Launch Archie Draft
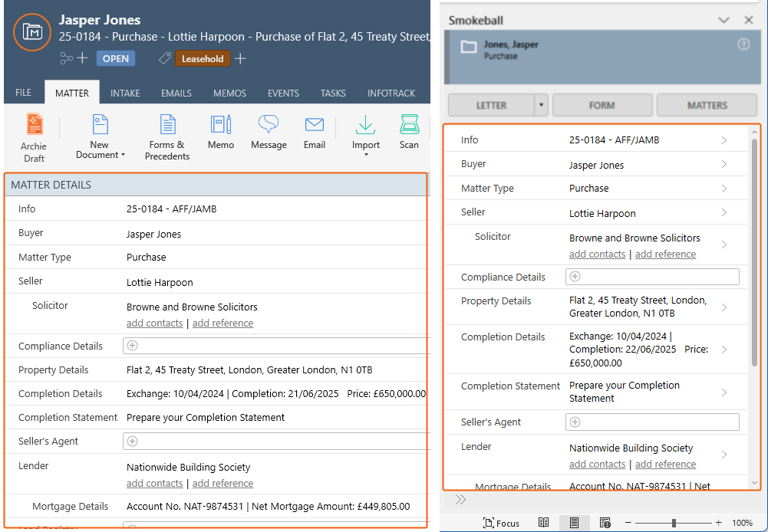The image size is (768, 532). [34, 138]
